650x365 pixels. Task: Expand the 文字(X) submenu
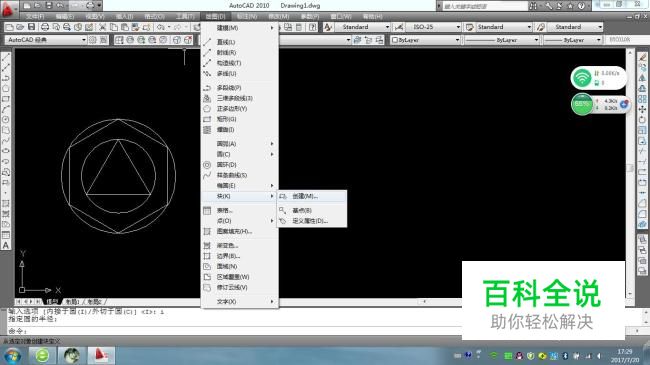[240, 302]
